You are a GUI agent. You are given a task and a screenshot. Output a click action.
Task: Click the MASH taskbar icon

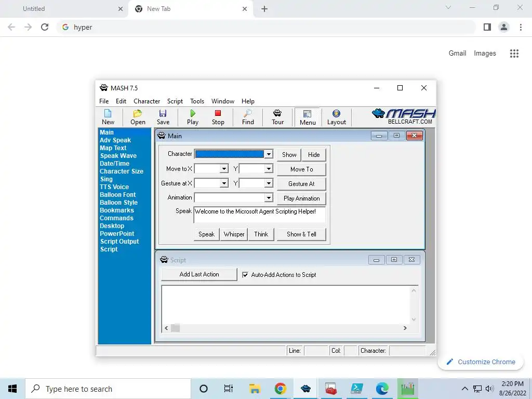[x=305, y=389]
